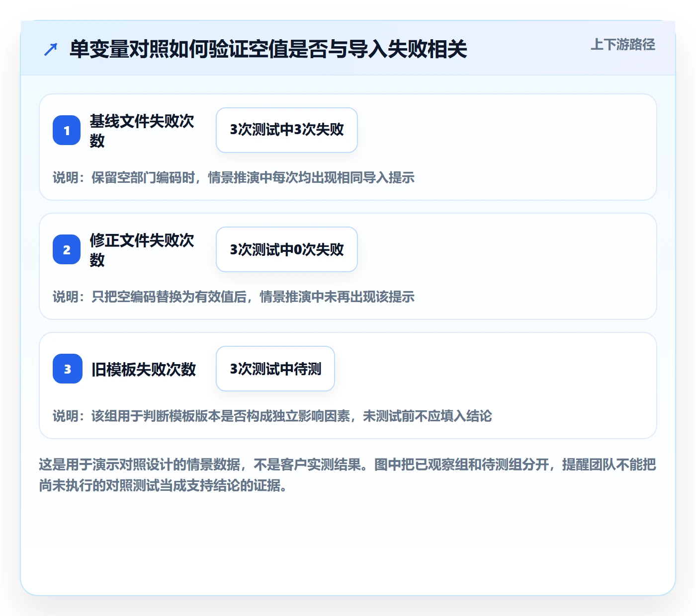Viewport: 696px width, 616px height.
Task: Click the blue arrow icon beside the title
Action: 50,49
